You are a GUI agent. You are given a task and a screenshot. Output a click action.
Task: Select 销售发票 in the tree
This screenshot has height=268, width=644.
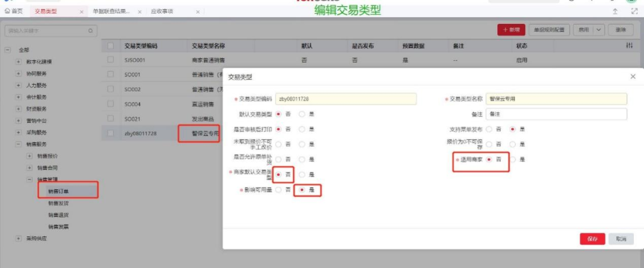(x=58, y=226)
